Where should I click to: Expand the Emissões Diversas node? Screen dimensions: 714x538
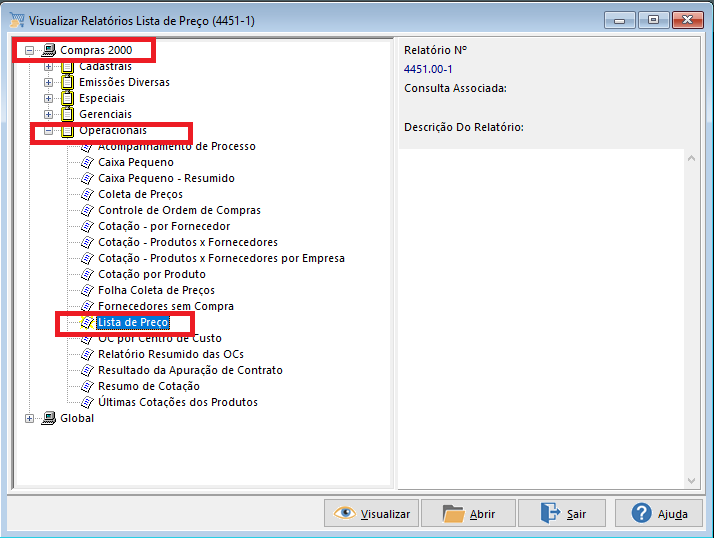pos(48,82)
